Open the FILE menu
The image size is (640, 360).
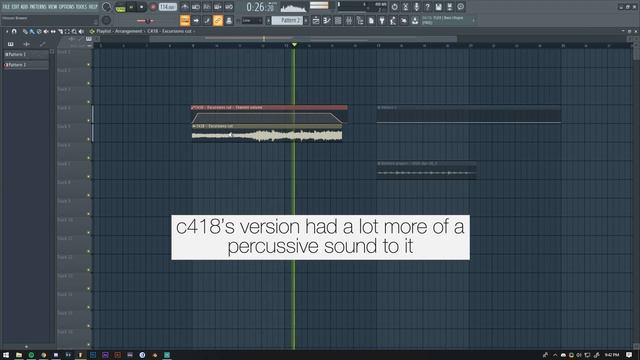[x=6, y=7]
